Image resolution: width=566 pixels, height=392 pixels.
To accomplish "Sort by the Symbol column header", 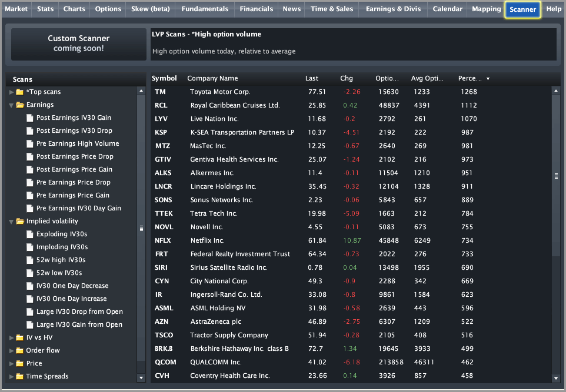I will [164, 78].
